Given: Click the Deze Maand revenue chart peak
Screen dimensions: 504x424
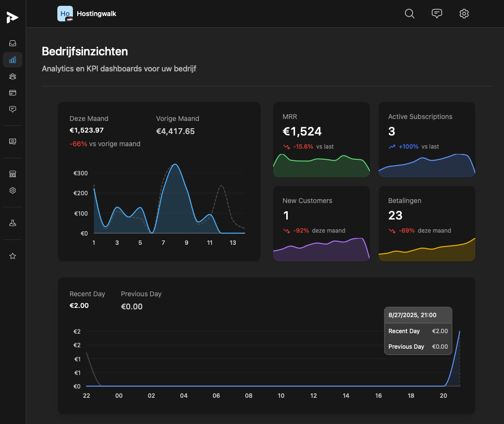Looking at the screenshot, I should pos(175,165).
